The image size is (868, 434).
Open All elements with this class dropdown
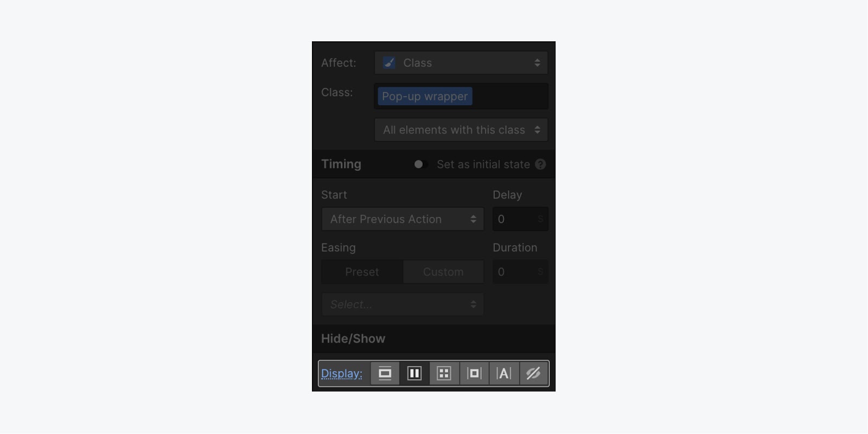coord(461,130)
